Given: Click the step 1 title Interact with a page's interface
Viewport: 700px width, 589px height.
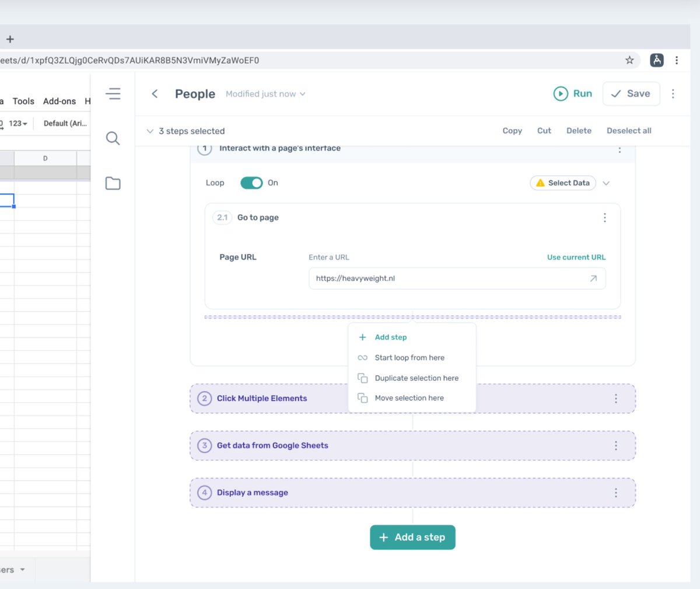Looking at the screenshot, I should click(280, 148).
